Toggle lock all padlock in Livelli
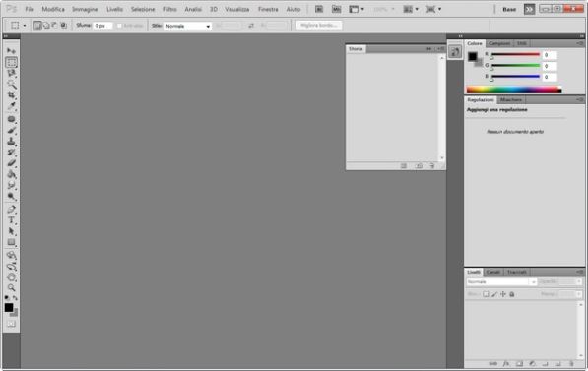This screenshot has width=588, height=371. pyautogui.click(x=512, y=294)
